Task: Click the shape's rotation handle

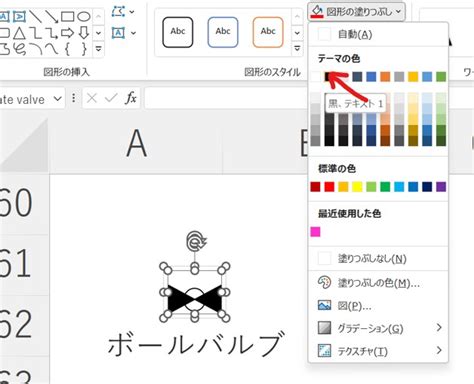Action: [x=196, y=241]
